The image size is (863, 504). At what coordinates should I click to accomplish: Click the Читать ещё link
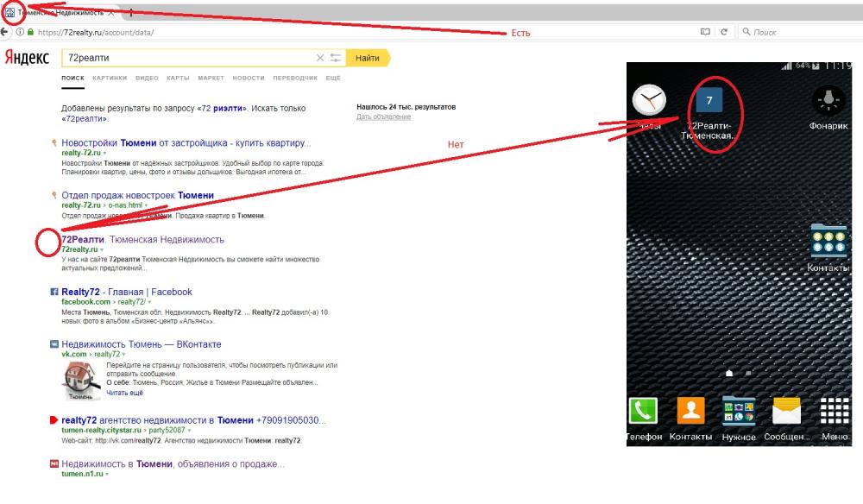click(x=124, y=393)
